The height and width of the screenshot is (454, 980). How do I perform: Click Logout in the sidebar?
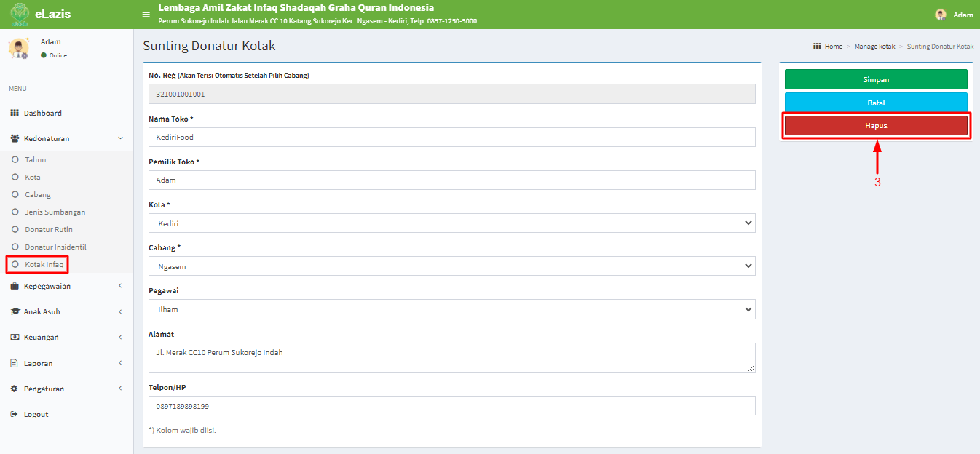tap(36, 414)
